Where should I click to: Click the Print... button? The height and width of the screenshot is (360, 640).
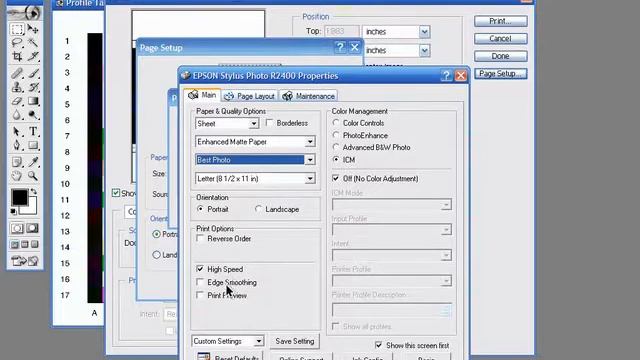tap(500, 21)
